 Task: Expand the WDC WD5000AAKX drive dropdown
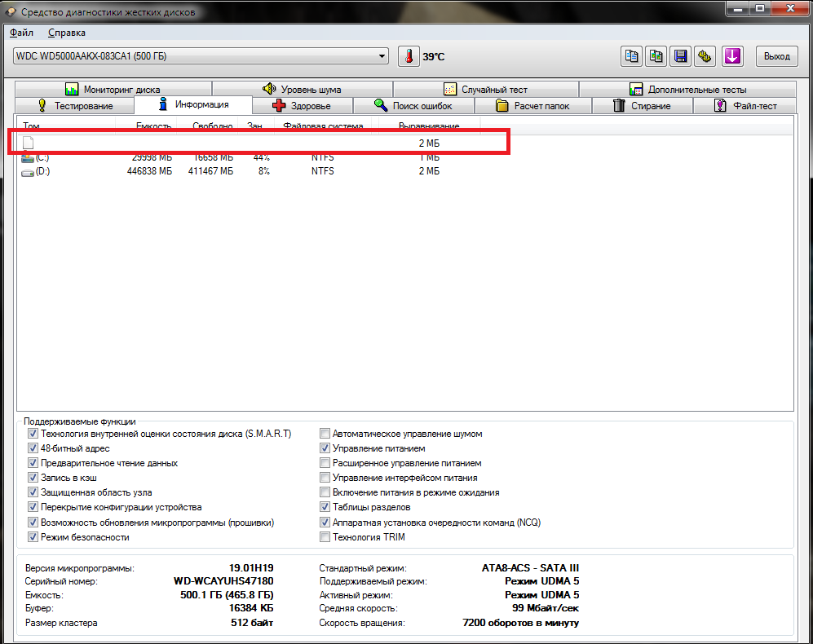click(382, 56)
